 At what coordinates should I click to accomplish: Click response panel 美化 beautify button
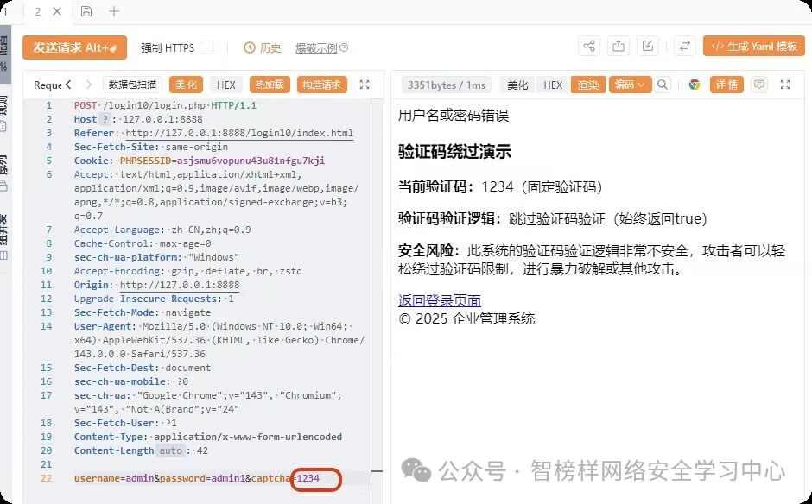pyautogui.click(x=517, y=85)
